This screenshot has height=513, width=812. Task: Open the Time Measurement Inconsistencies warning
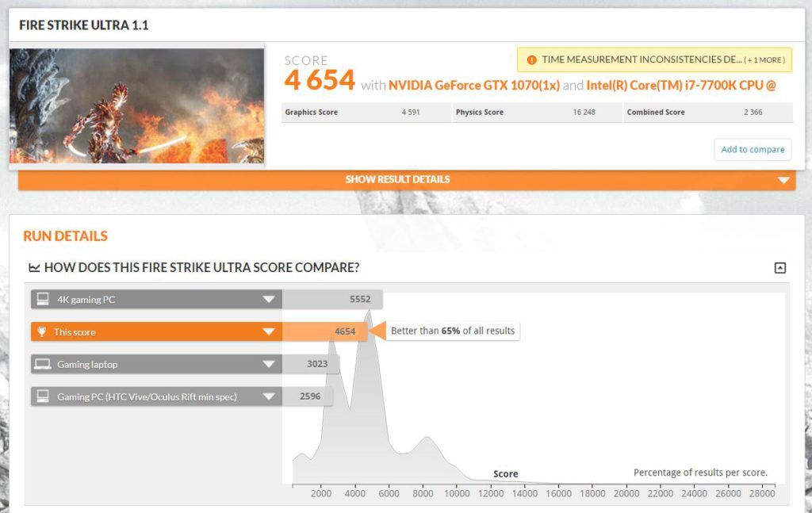coord(654,60)
